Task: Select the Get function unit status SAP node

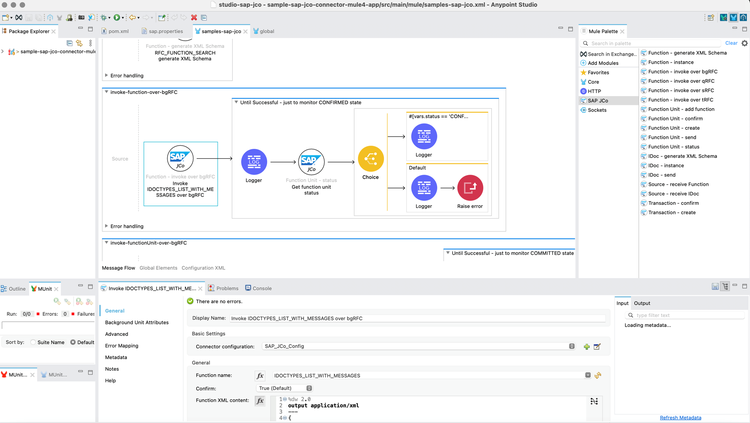Action: [311, 162]
